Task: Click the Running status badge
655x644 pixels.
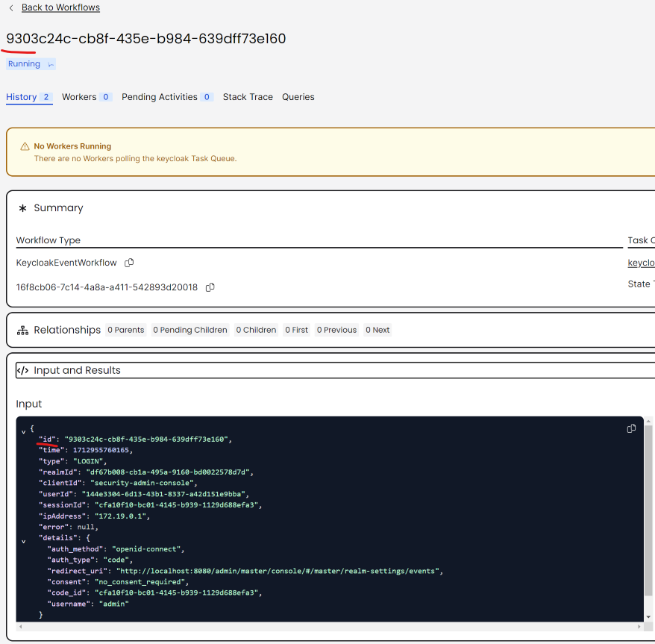Action: point(31,64)
